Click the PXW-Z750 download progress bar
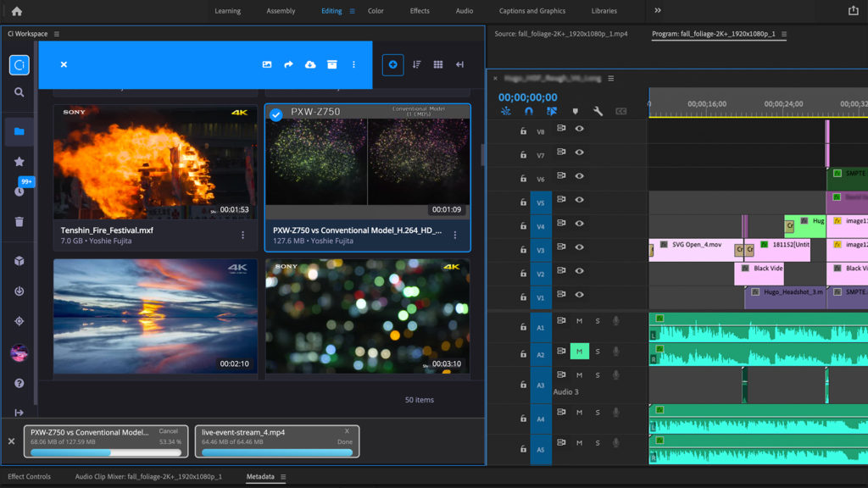 coord(106,452)
